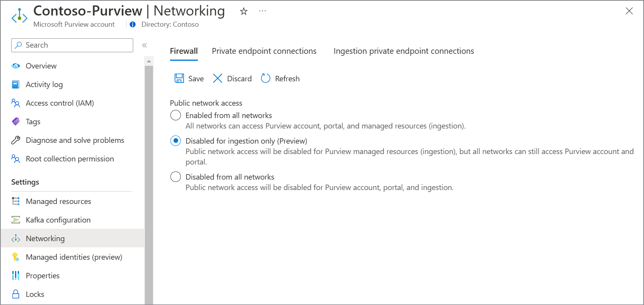Click the star to favorite Contoso-Purview
This screenshot has width=644, height=305.
click(x=243, y=11)
